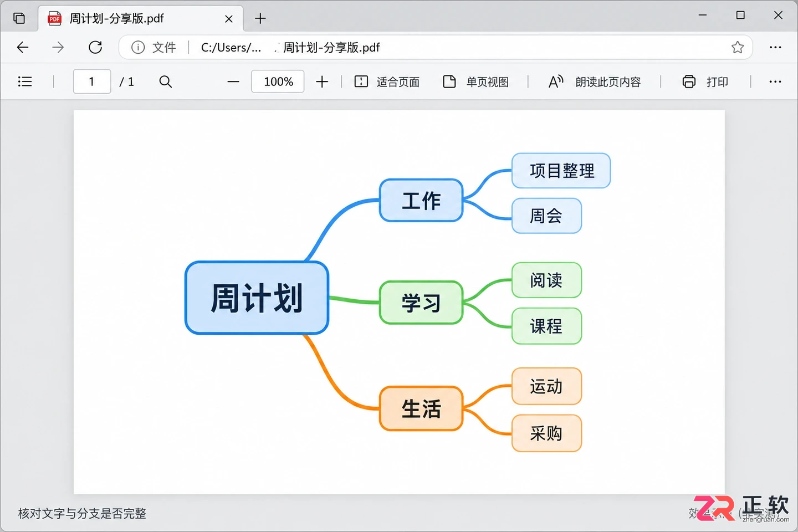Reload the PDF page
The image size is (798, 532).
tap(95, 48)
